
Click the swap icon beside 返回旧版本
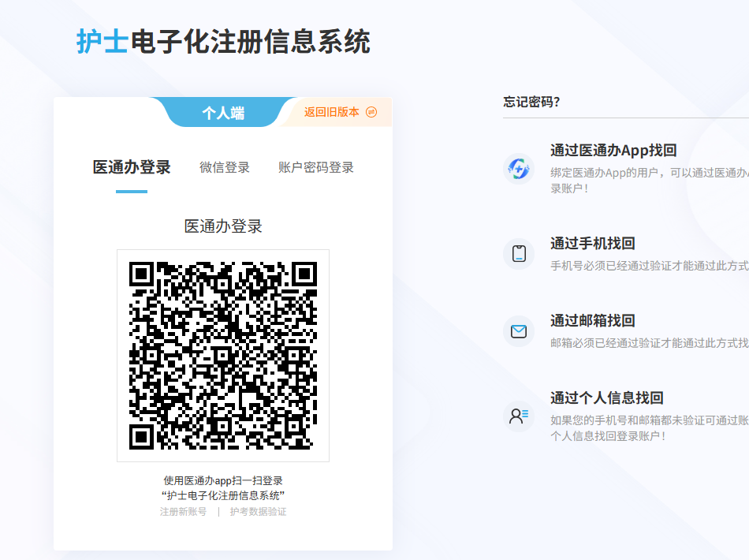371,112
